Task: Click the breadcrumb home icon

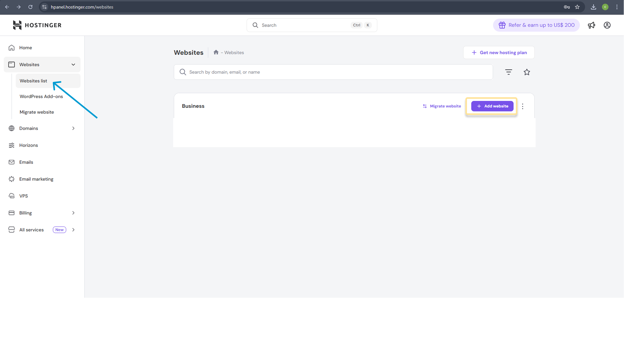Action: click(x=216, y=52)
